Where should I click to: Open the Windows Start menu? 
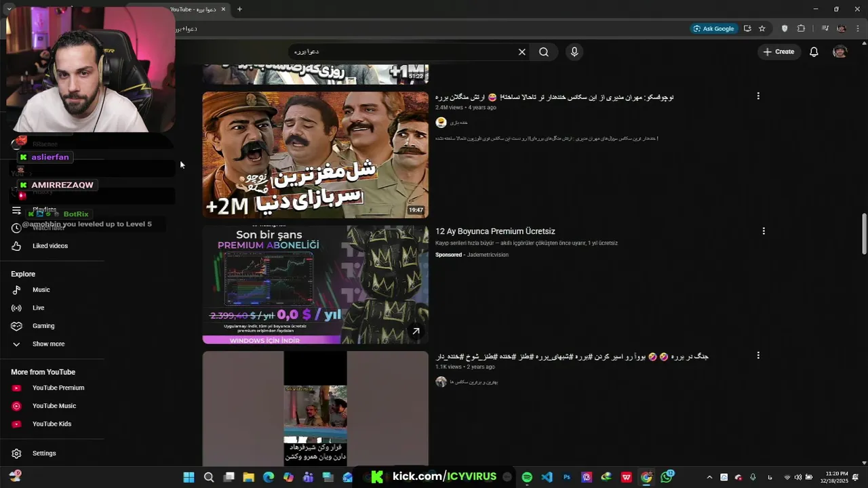tap(189, 477)
